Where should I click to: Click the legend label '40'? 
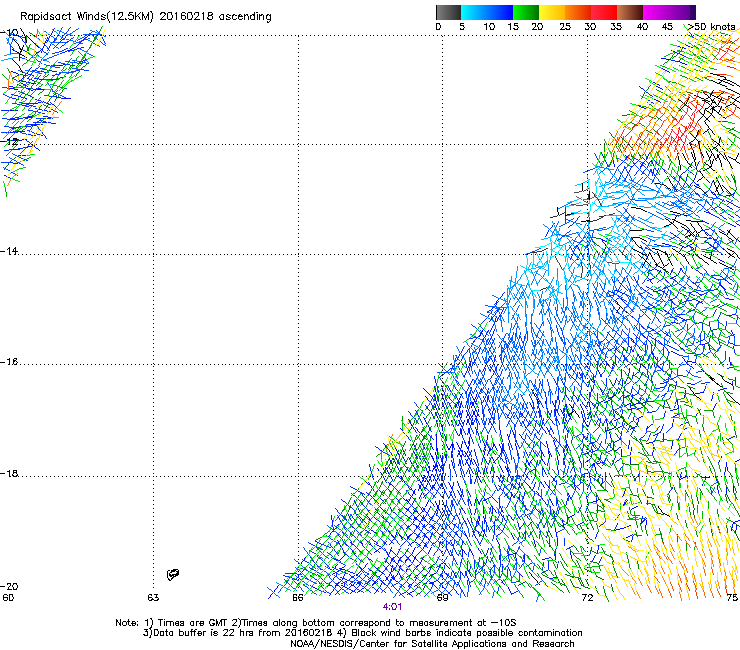coord(642,27)
